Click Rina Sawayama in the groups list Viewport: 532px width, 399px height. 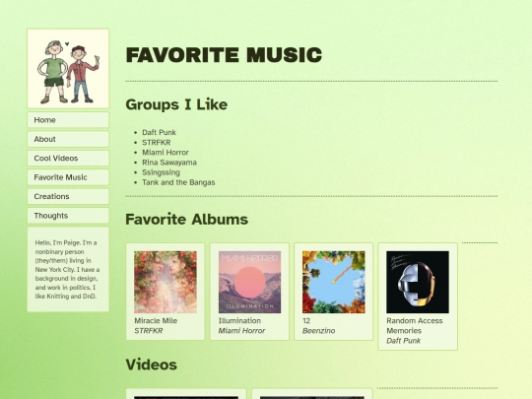point(169,163)
